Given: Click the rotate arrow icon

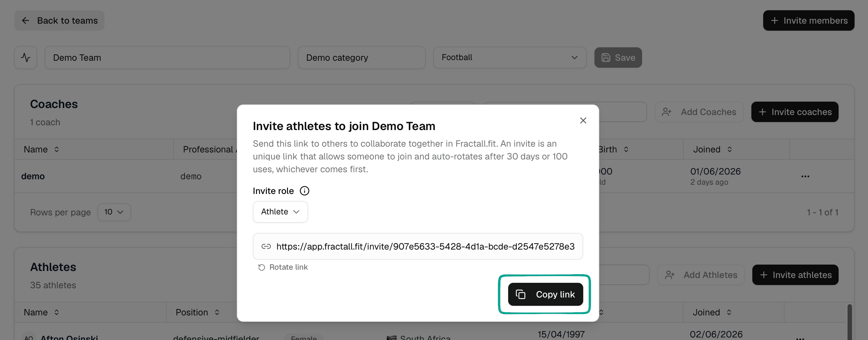Looking at the screenshot, I should (x=261, y=267).
